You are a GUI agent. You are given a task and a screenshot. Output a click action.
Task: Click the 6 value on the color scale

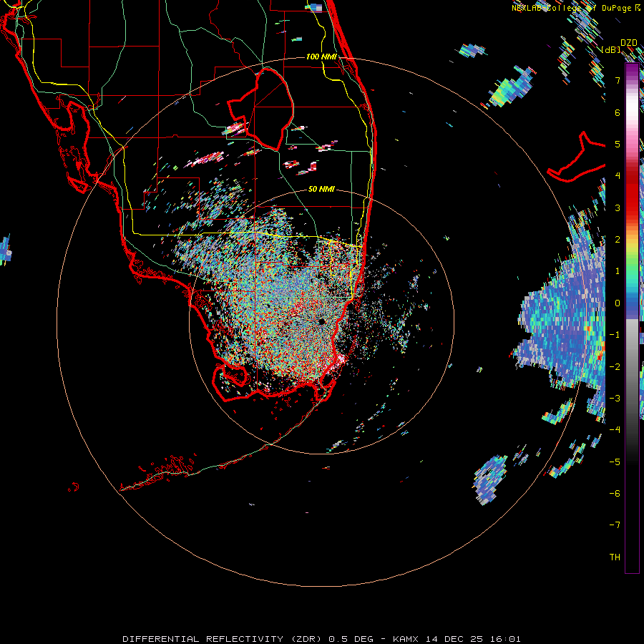pos(618,112)
